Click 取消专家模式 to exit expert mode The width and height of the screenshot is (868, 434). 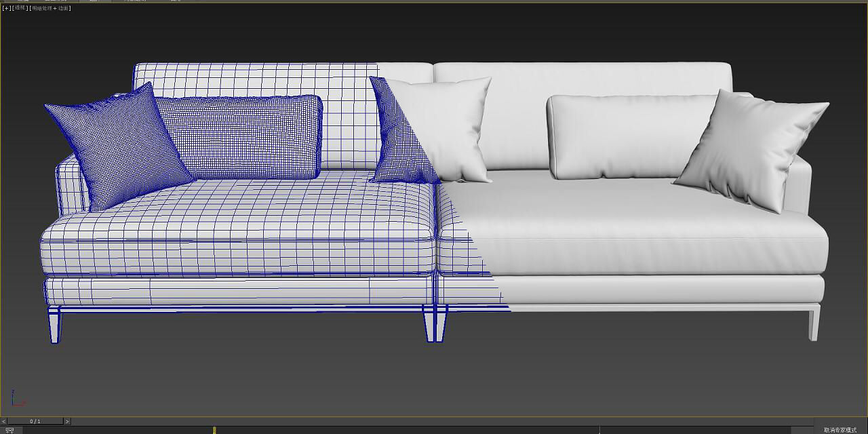840,429
